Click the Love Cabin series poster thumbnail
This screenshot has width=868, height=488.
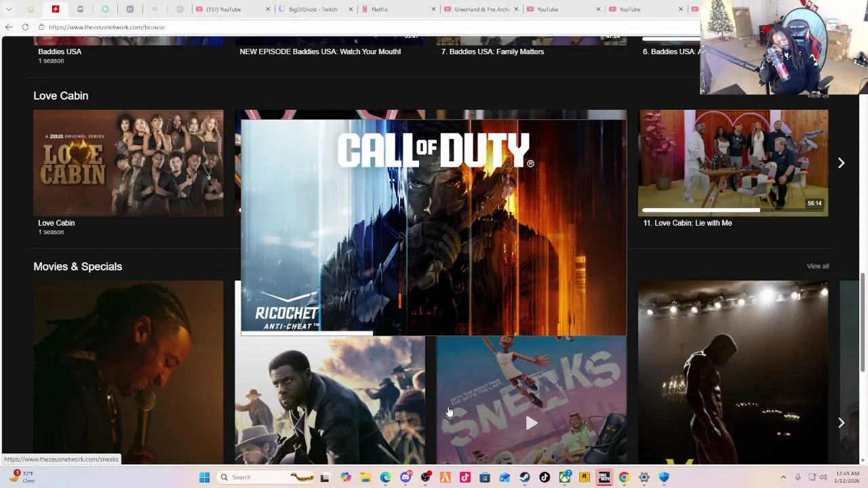128,163
